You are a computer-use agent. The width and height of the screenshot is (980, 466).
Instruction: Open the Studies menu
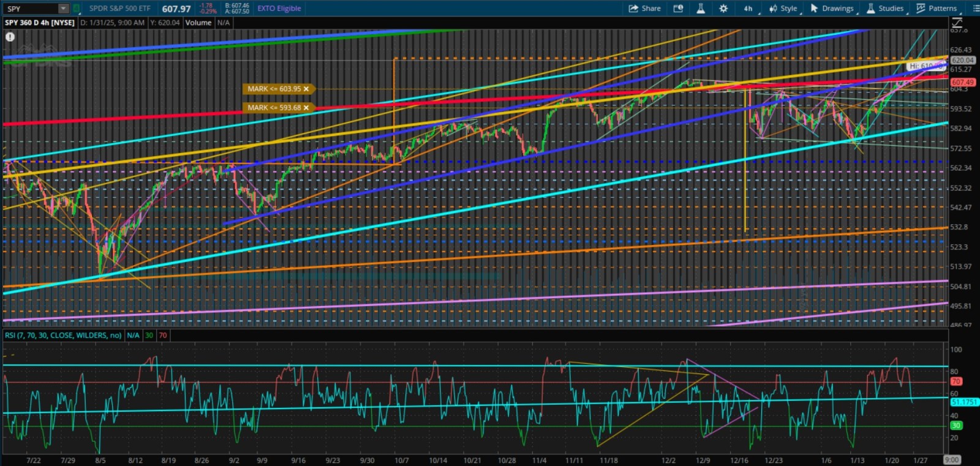885,9
